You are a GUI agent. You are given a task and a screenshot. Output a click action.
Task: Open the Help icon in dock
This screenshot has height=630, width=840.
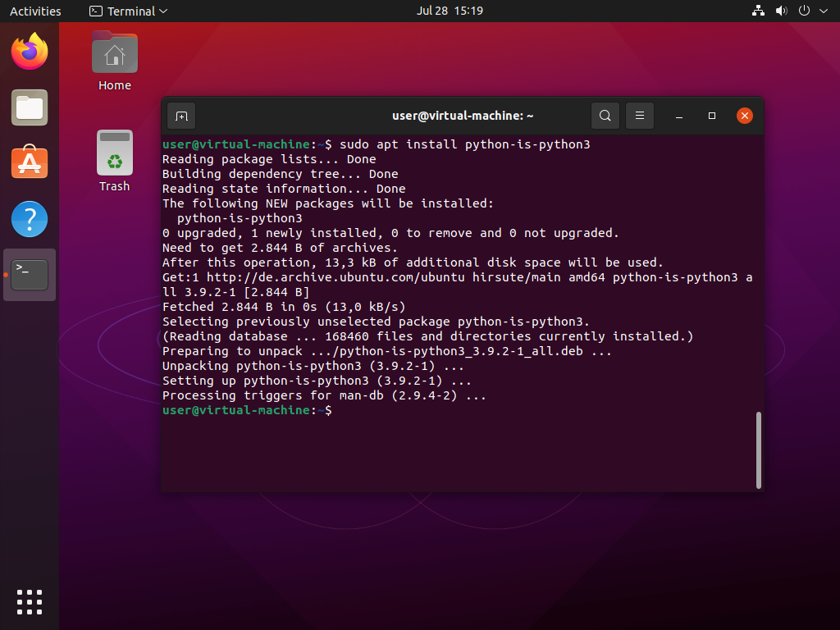pyautogui.click(x=30, y=219)
